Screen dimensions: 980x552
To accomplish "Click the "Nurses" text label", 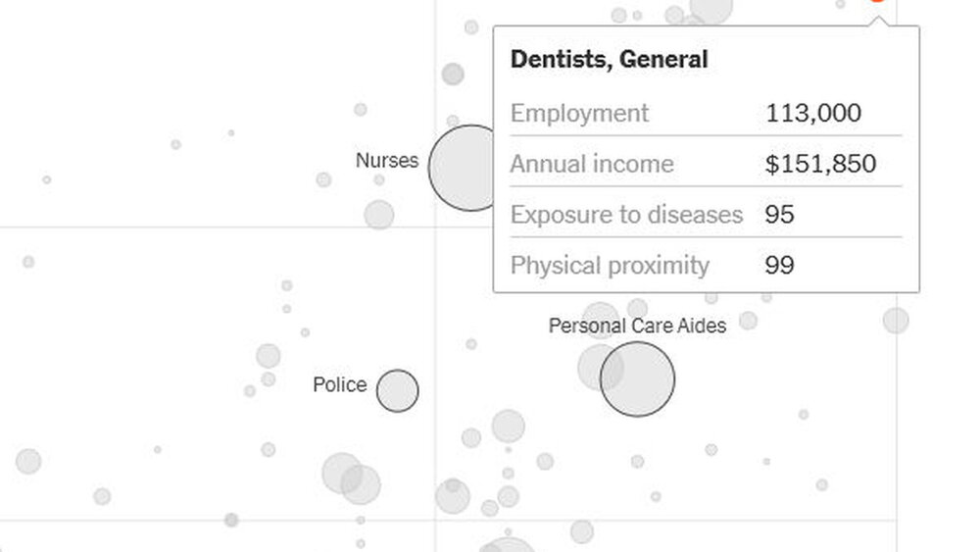I will [x=386, y=160].
